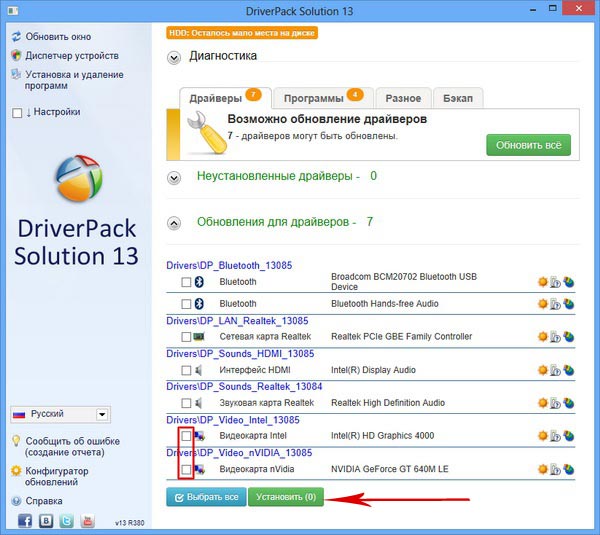The image size is (600, 535).
Task: Open the Конфигуратор обновлений link
Action: pos(57,476)
